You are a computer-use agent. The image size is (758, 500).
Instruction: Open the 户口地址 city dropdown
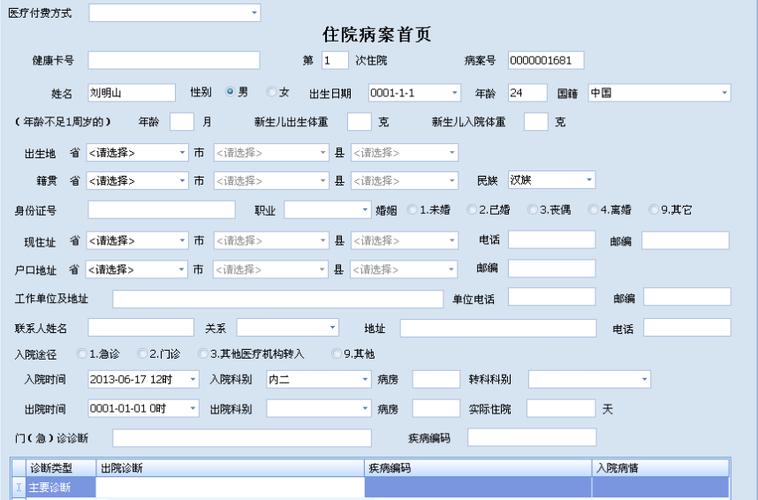(x=322, y=269)
